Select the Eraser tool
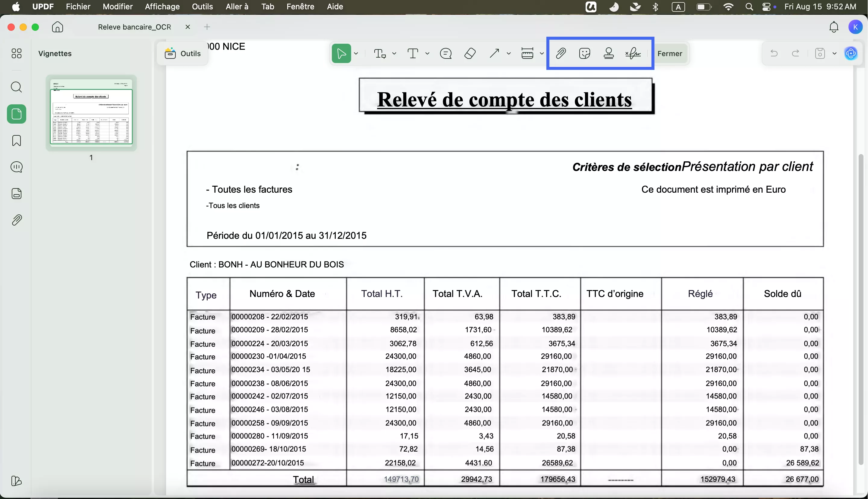The height and width of the screenshot is (499, 868). tap(470, 53)
